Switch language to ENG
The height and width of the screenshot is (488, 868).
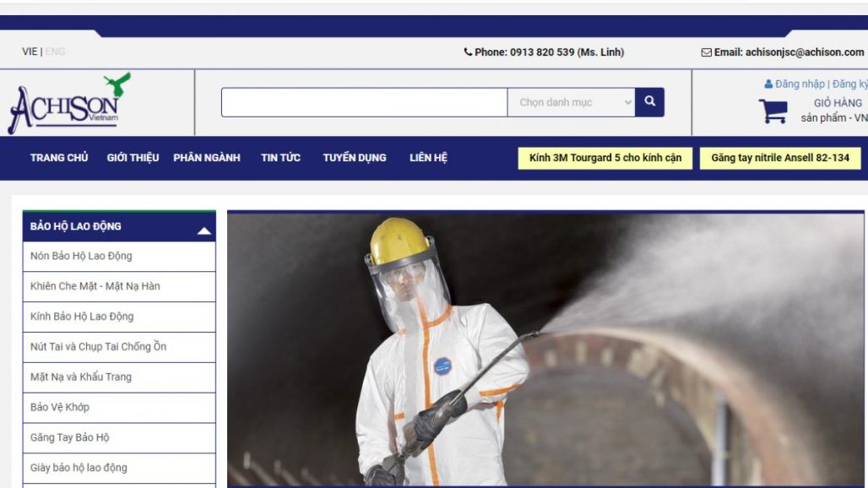[55, 52]
